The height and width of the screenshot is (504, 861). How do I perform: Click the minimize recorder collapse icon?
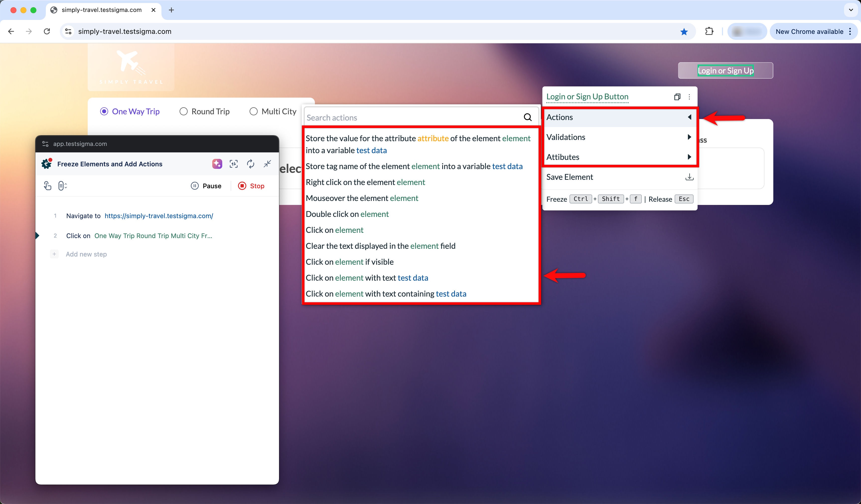(x=267, y=164)
